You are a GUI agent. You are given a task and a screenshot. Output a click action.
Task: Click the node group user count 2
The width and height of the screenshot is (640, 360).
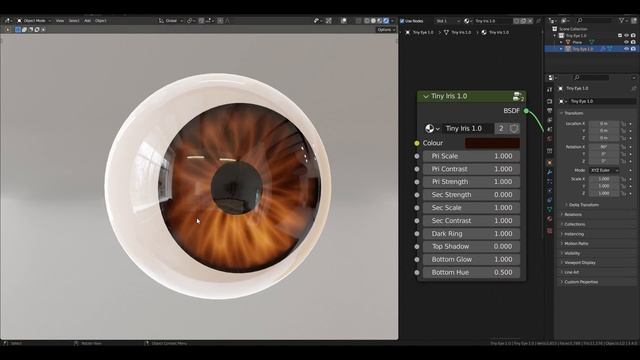pos(501,129)
